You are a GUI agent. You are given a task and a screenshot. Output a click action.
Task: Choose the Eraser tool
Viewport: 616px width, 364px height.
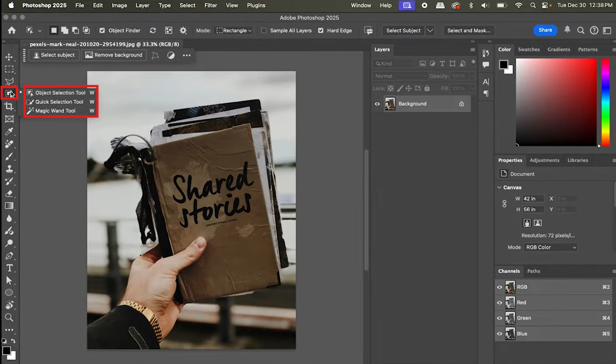coord(9,193)
